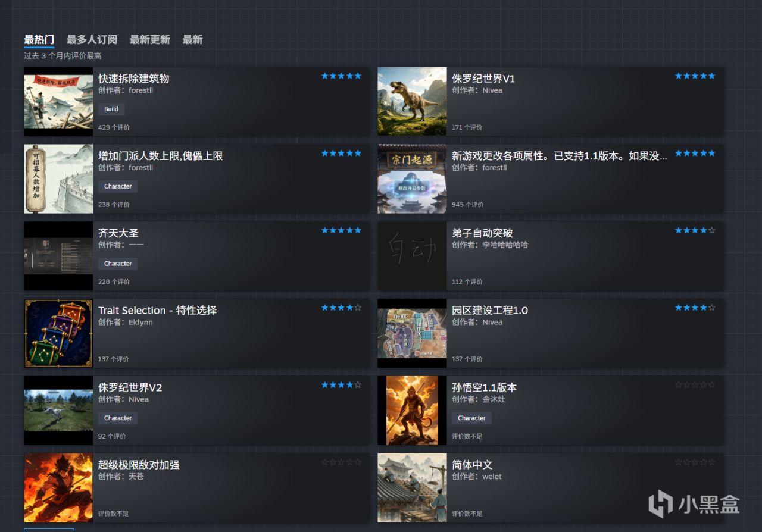Click the star rating of 齐天大圣

point(341,230)
